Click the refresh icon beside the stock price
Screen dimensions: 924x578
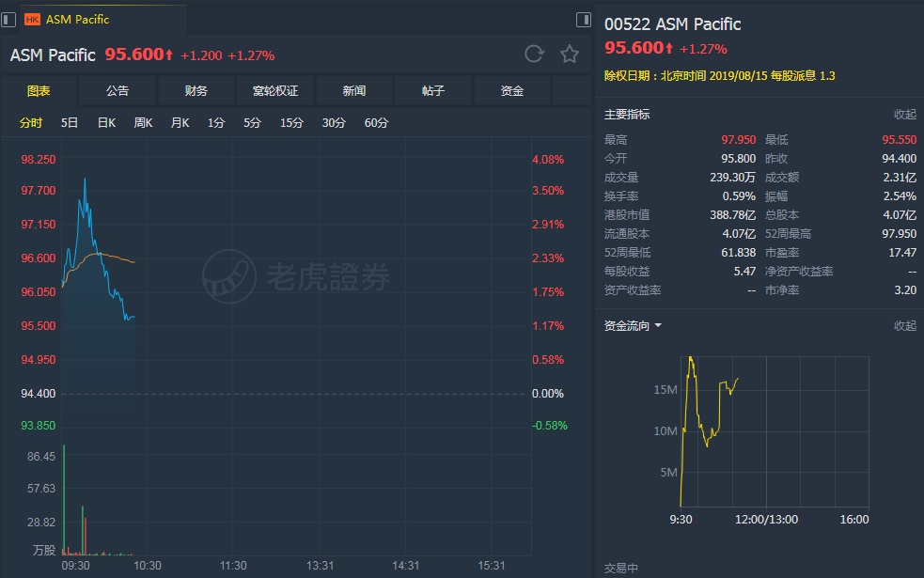tap(534, 54)
